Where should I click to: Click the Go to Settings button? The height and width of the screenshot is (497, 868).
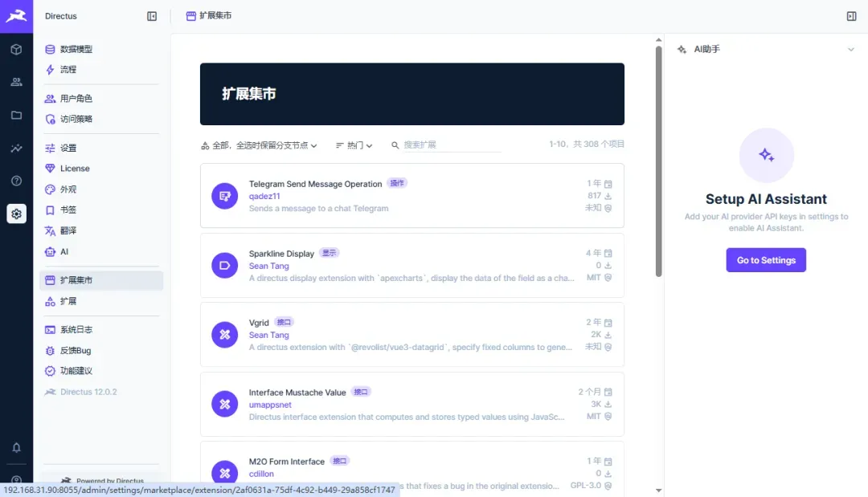766,260
